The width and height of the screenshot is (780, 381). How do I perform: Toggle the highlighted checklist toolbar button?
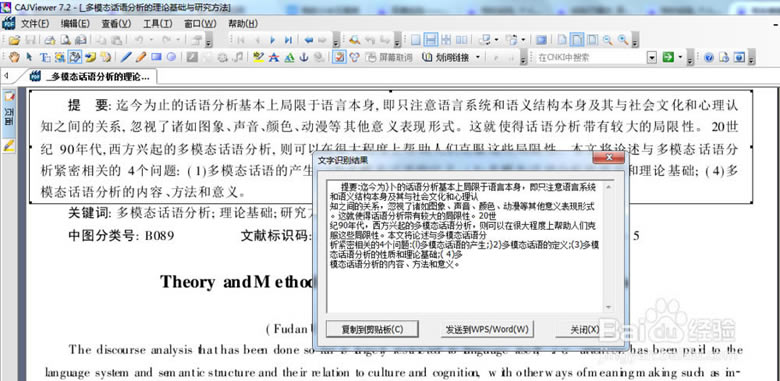pyautogui.click(x=339, y=57)
